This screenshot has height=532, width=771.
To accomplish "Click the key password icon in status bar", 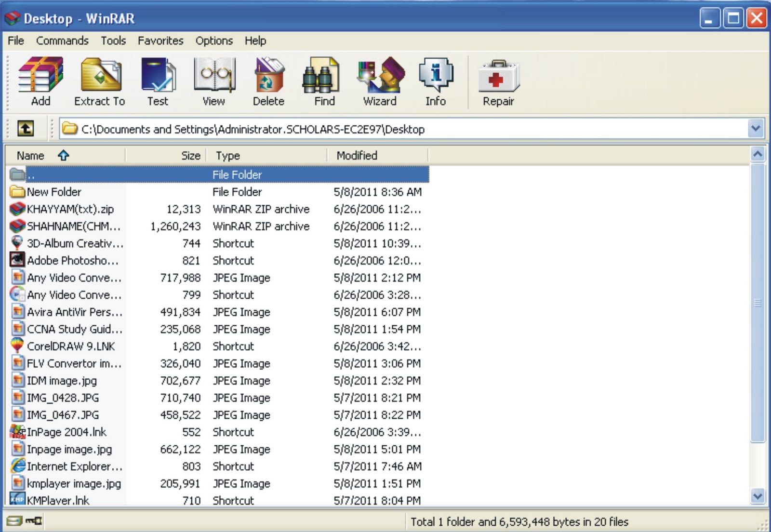I will click(34, 521).
